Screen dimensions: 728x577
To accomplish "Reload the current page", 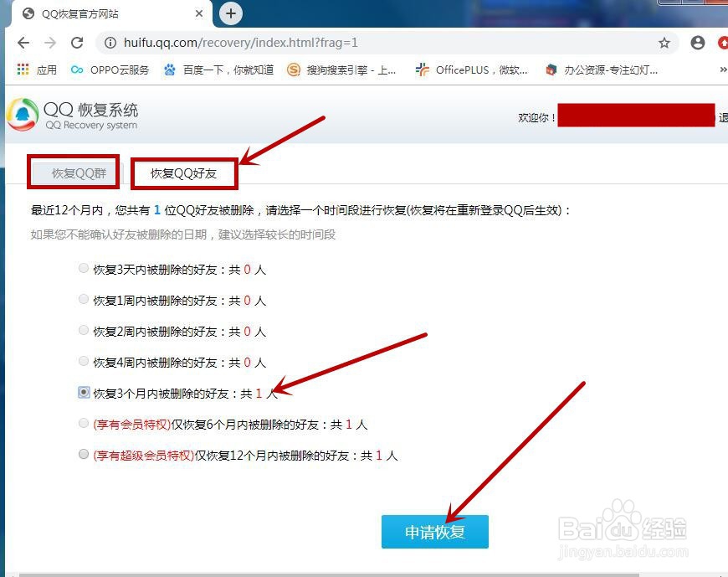I will (79, 42).
